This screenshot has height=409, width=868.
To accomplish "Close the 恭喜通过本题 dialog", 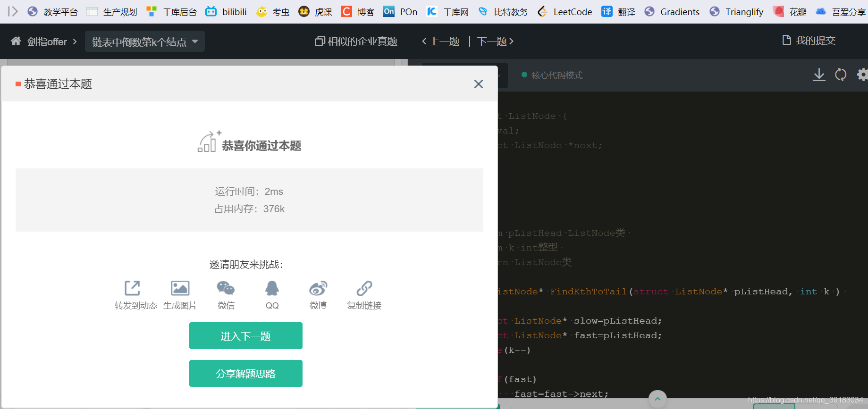I will pos(479,84).
